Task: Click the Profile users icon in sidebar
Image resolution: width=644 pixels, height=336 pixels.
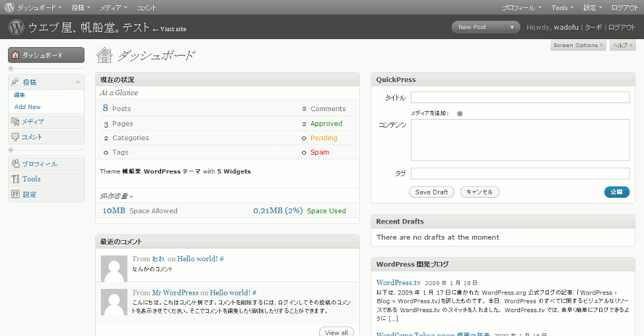Action: 16,163
